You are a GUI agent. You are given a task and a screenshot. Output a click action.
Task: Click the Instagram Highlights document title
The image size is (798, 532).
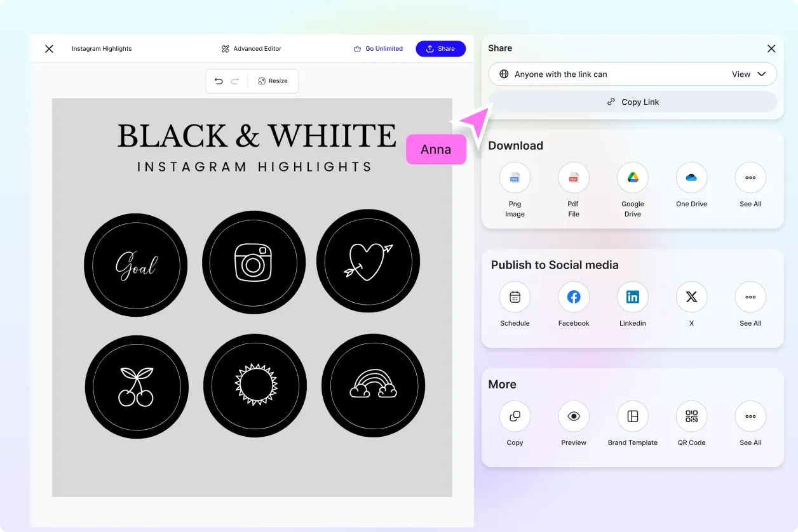click(102, 49)
